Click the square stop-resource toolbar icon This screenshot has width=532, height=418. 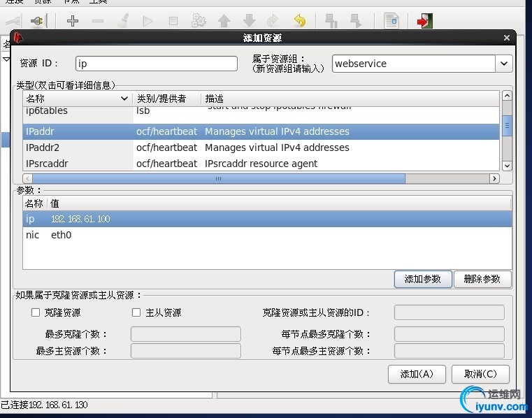tap(173, 21)
